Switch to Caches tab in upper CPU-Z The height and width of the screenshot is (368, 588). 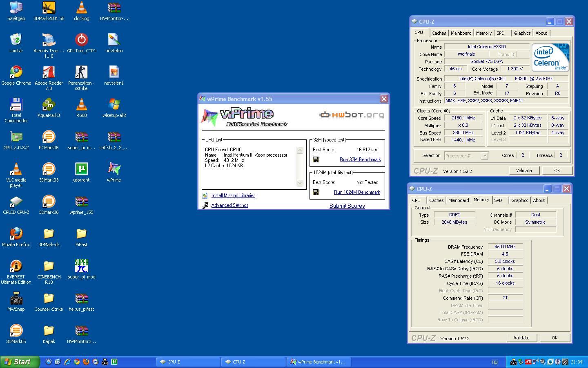coord(439,33)
